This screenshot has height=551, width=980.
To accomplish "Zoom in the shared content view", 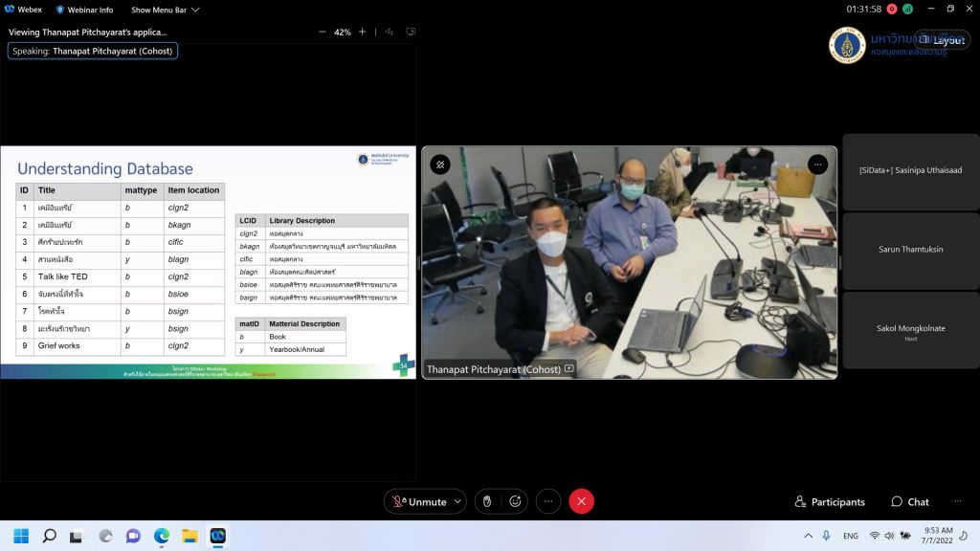I will tap(362, 32).
